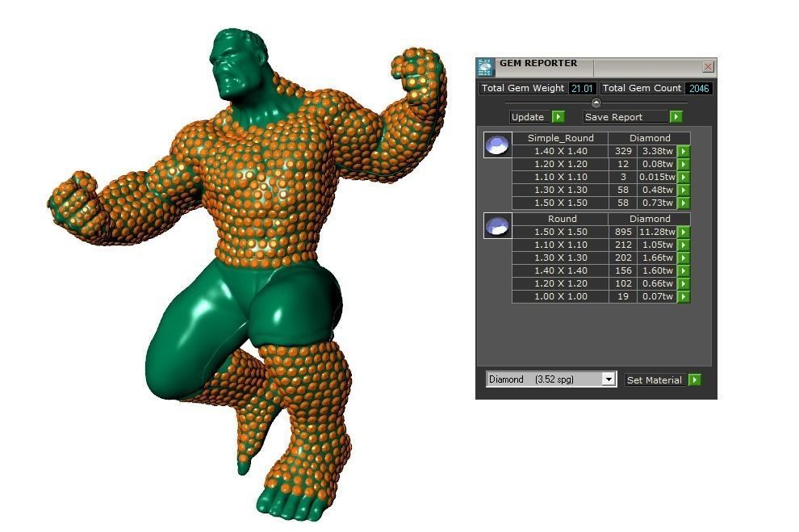Screen dimensions: 799x532
Task: Click the Diamond header of Simple_Round group
Action: click(650, 138)
